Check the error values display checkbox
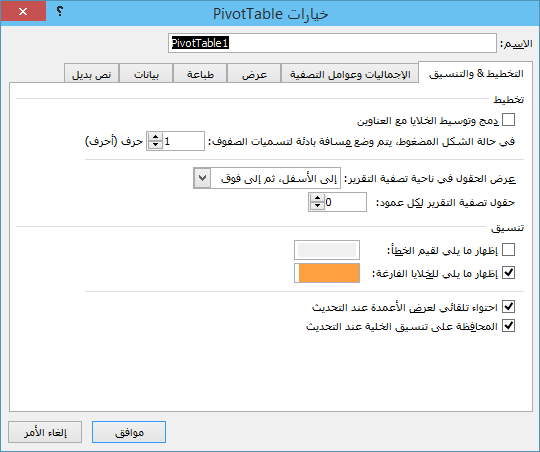This screenshot has width=540, height=452. coord(508,249)
